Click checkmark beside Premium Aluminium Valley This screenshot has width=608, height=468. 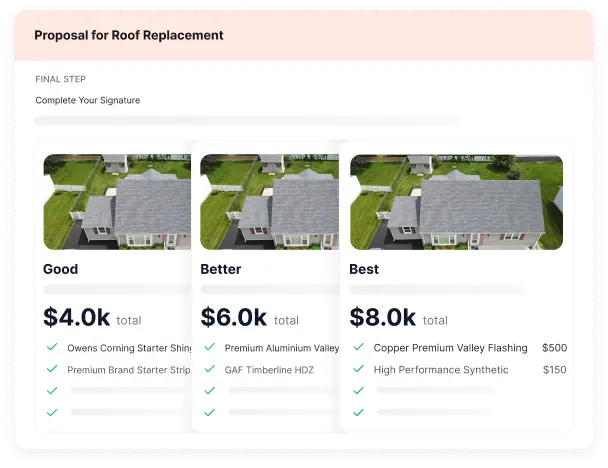(x=209, y=348)
